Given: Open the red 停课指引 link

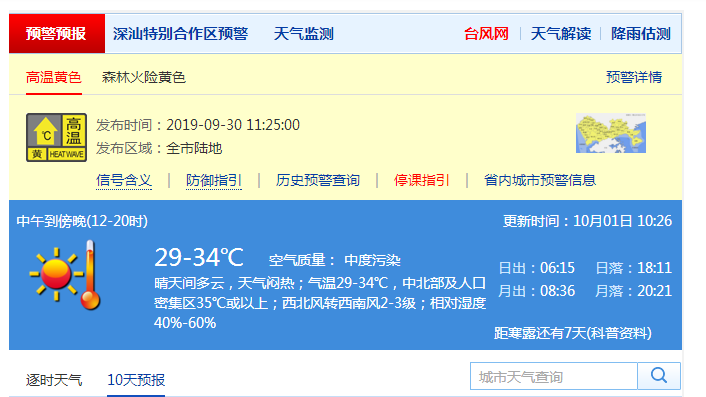Looking at the screenshot, I should [421, 180].
